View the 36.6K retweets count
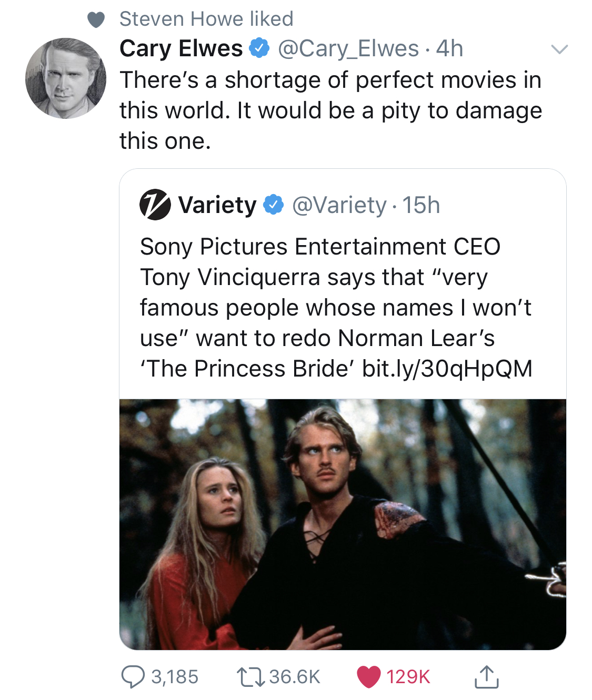Viewport: 592px width, 700px height. (x=294, y=677)
